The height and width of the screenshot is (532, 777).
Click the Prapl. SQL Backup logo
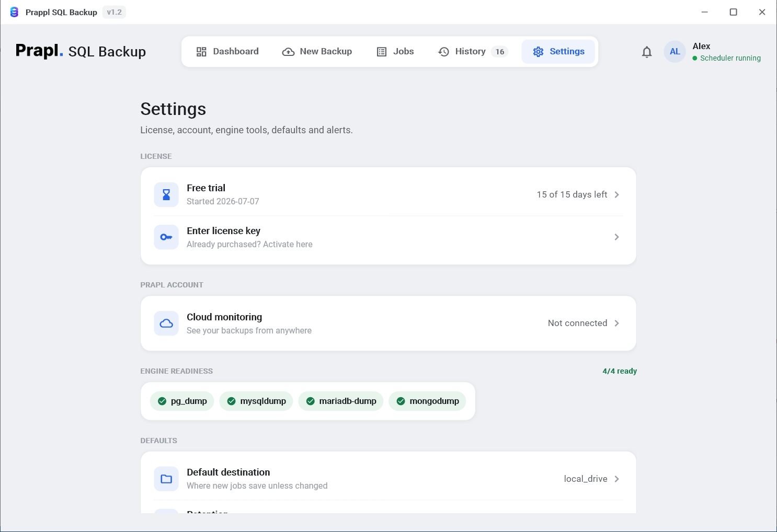(81, 51)
